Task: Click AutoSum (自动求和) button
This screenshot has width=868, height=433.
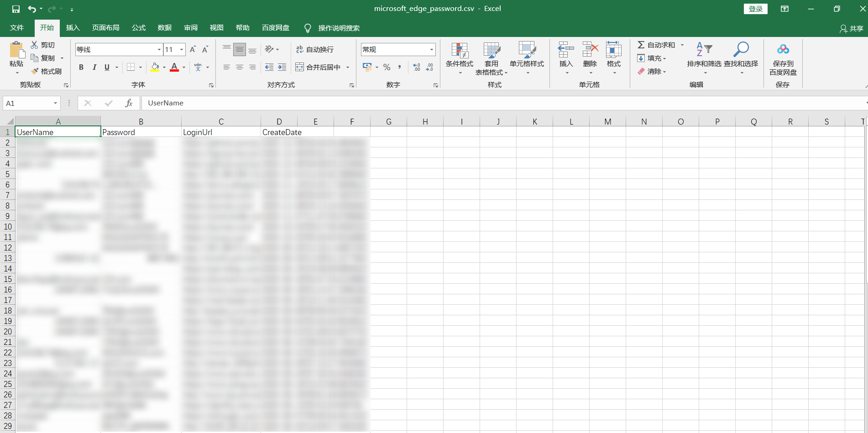Action: coord(656,45)
